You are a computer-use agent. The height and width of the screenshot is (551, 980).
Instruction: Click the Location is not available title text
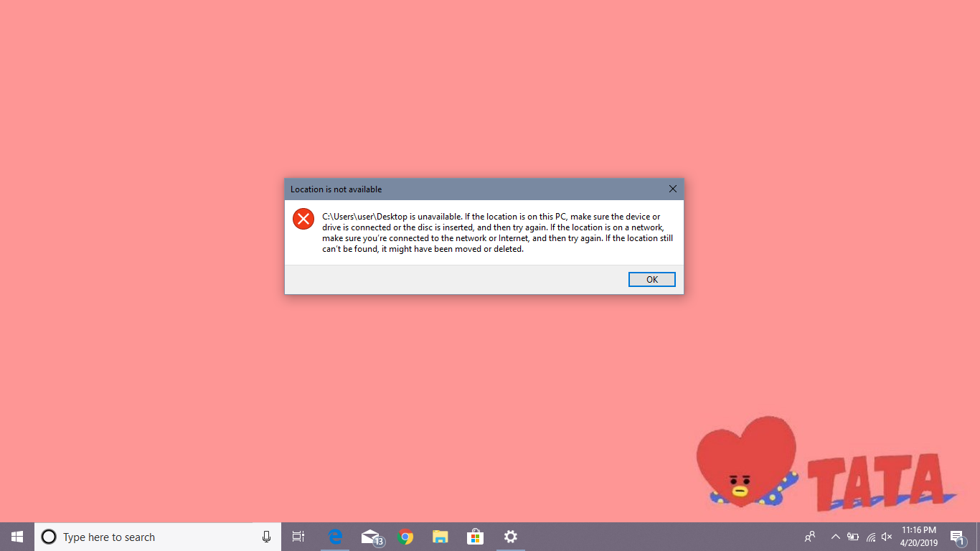[x=336, y=189]
